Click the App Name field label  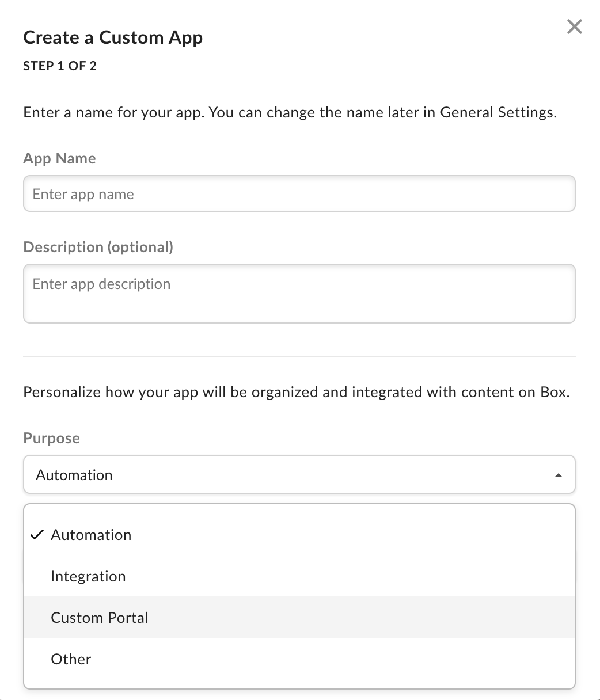coord(59,158)
